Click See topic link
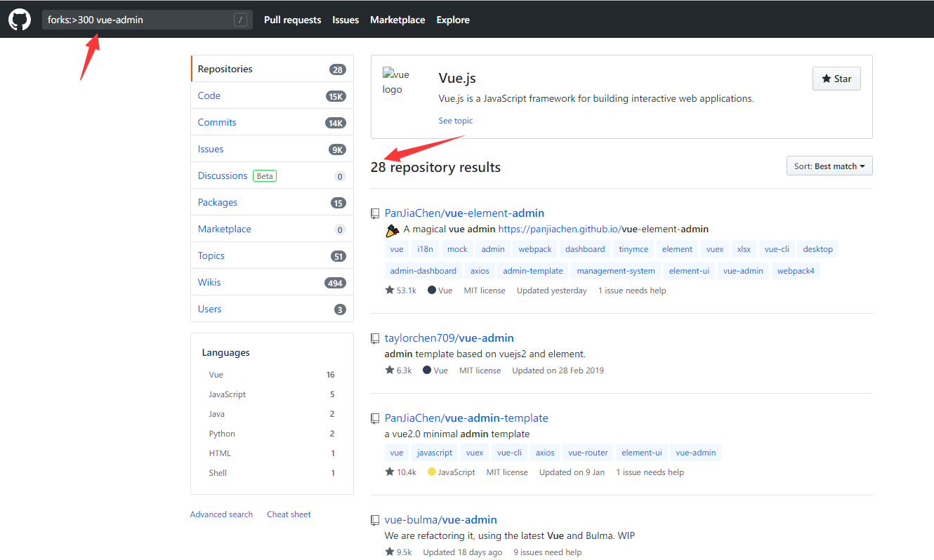The height and width of the screenshot is (560, 934). [456, 121]
